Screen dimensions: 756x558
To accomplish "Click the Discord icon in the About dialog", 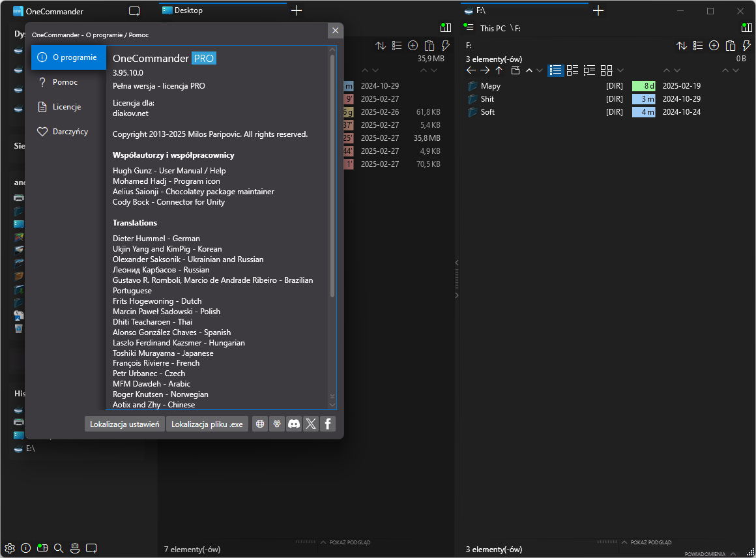I will point(294,424).
